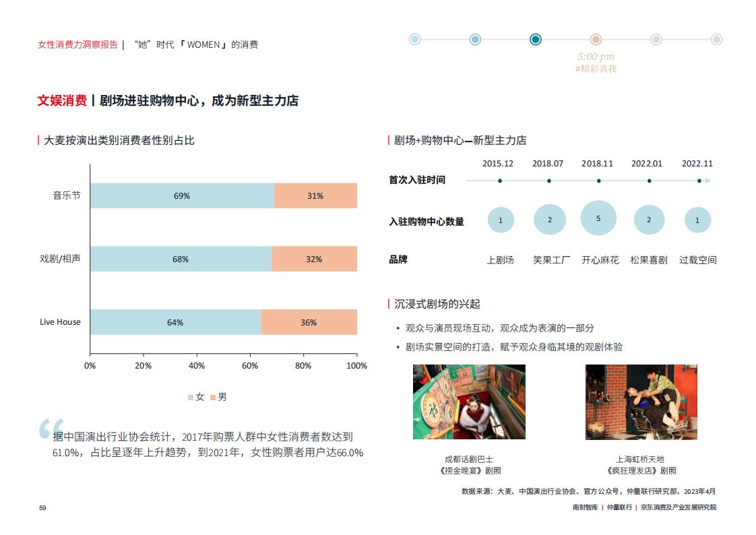756x535 pixels.
Task: Select the dark teal timeline circle
Action: pos(535,40)
